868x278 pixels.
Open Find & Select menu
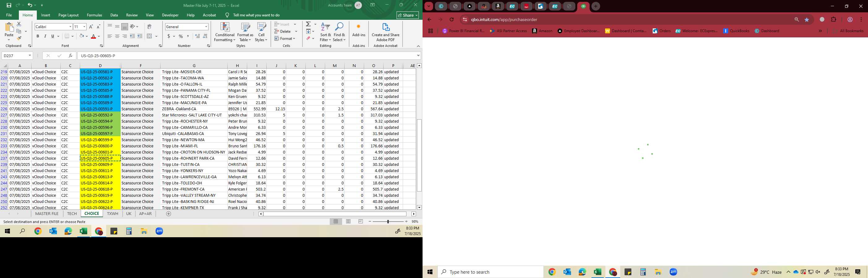click(339, 32)
